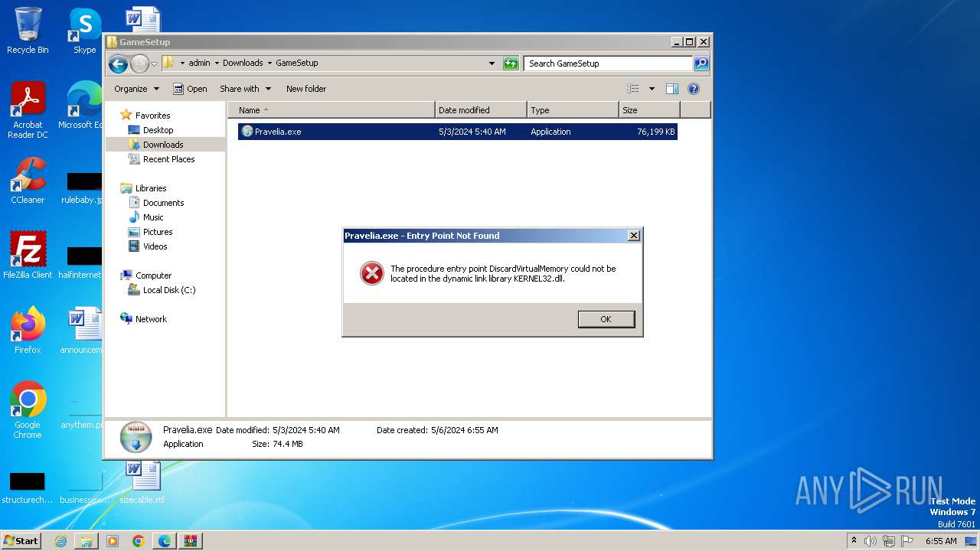
Task: Click Action Center flag tray icon
Action: (x=907, y=541)
